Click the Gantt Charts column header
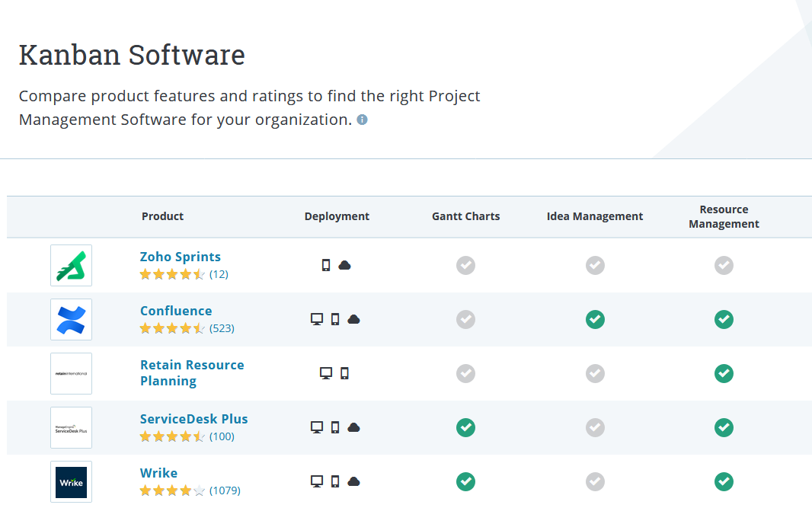The width and height of the screenshot is (812, 508). tap(465, 216)
